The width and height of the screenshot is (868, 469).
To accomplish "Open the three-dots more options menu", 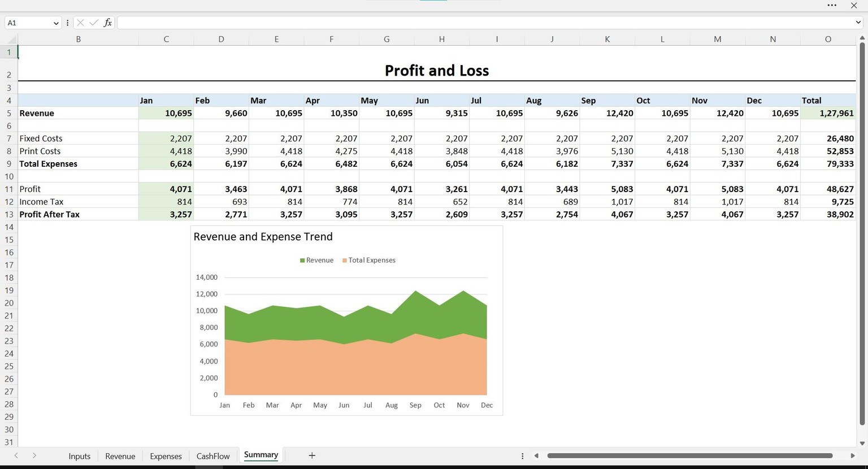I will point(832,5).
